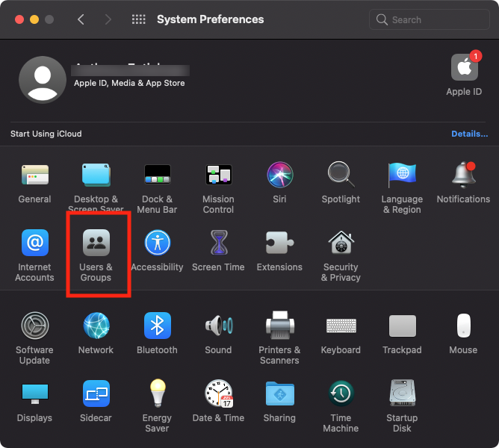Open Notifications preferences

[x=463, y=175]
